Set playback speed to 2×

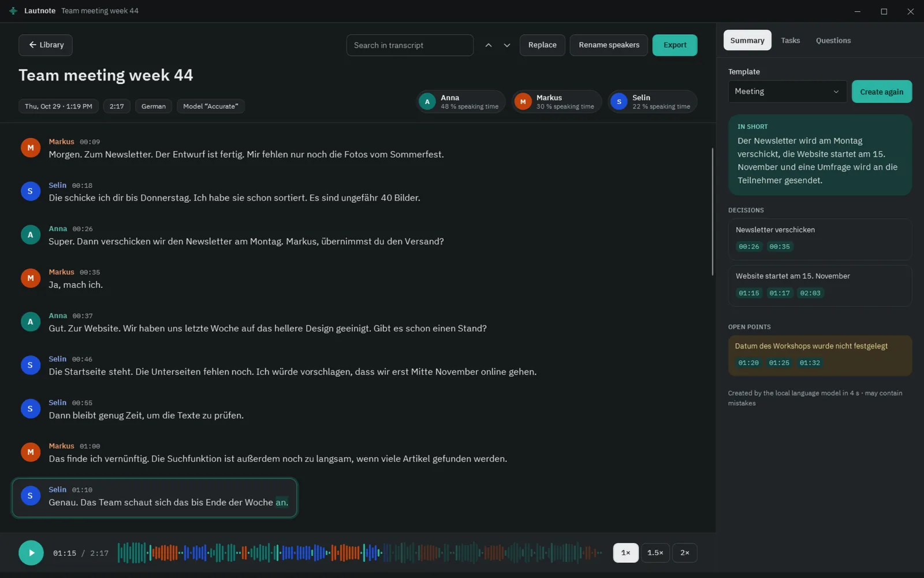(684, 553)
